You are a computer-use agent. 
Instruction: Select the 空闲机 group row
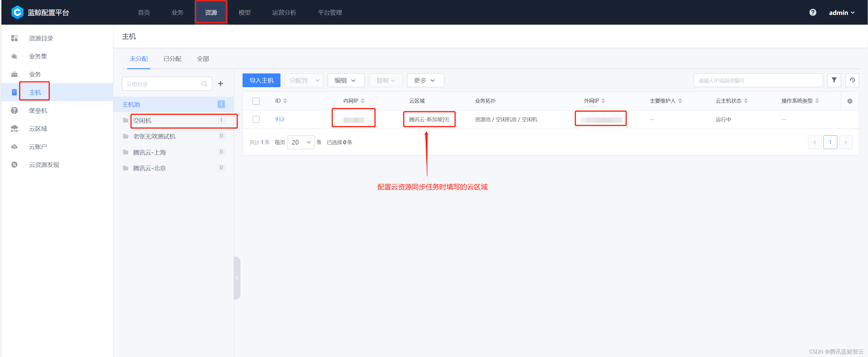(173, 120)
